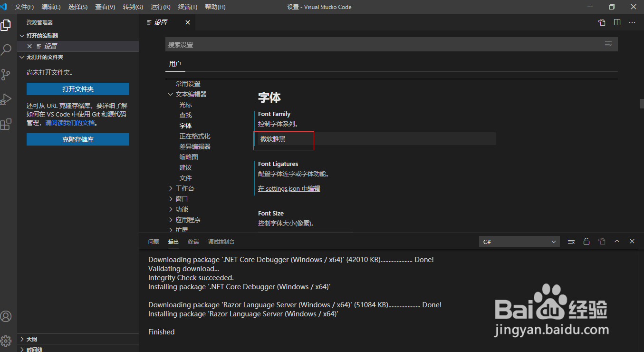Collapse the 打开的编辑器 section
The width and height of the screenshot is (644, 352).
[22, 35]
